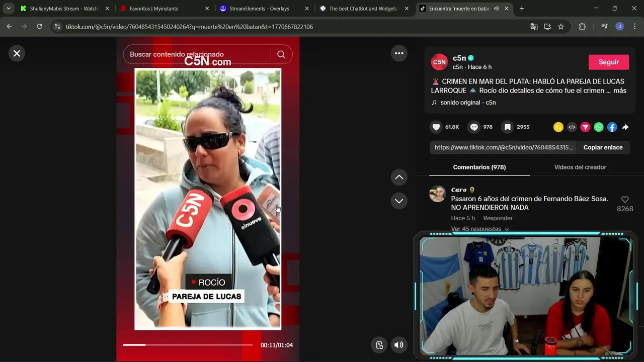Expand 'Ver 45 respuestas' under Caro's comment

(479, 229)
